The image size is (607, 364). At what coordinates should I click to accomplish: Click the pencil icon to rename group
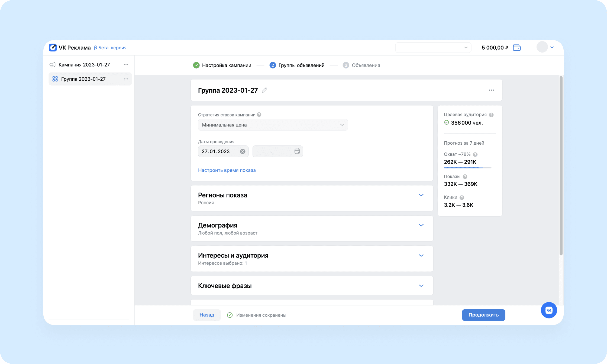click(x=264, y=90)
